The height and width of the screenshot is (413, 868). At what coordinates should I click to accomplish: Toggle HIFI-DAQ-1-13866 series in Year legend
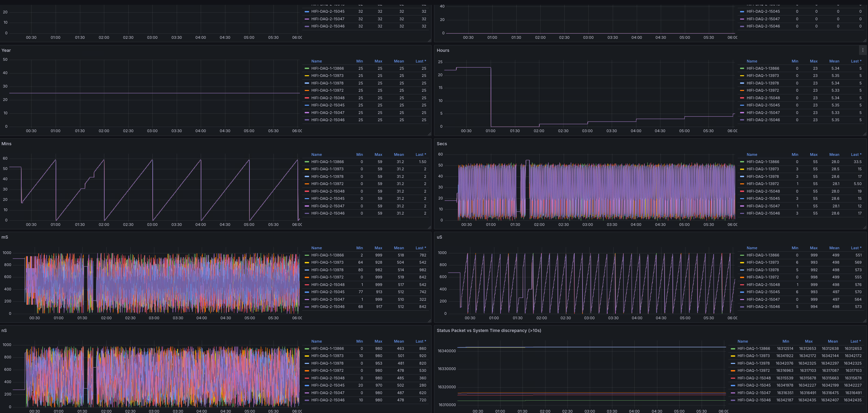328,68
